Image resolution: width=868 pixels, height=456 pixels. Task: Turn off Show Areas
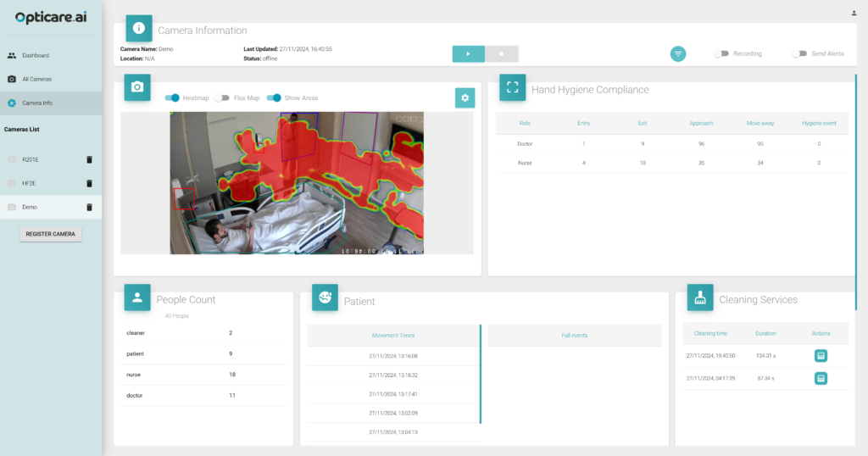pos(274,98)
